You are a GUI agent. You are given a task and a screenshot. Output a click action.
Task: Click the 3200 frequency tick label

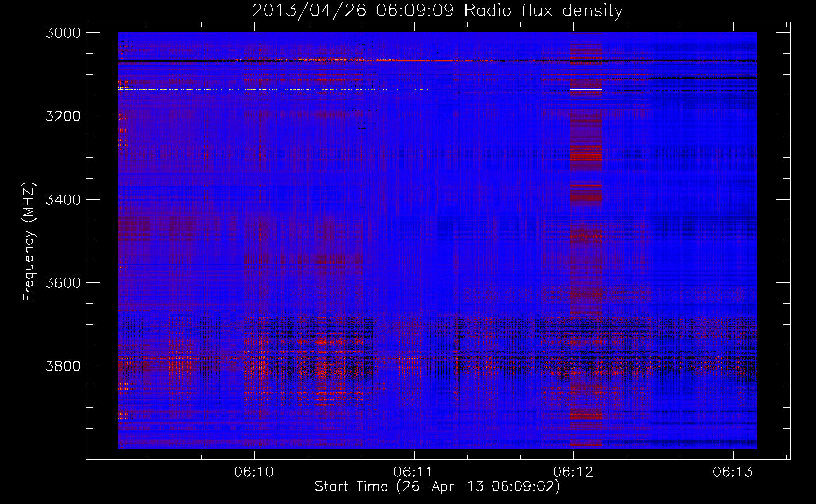63,116
